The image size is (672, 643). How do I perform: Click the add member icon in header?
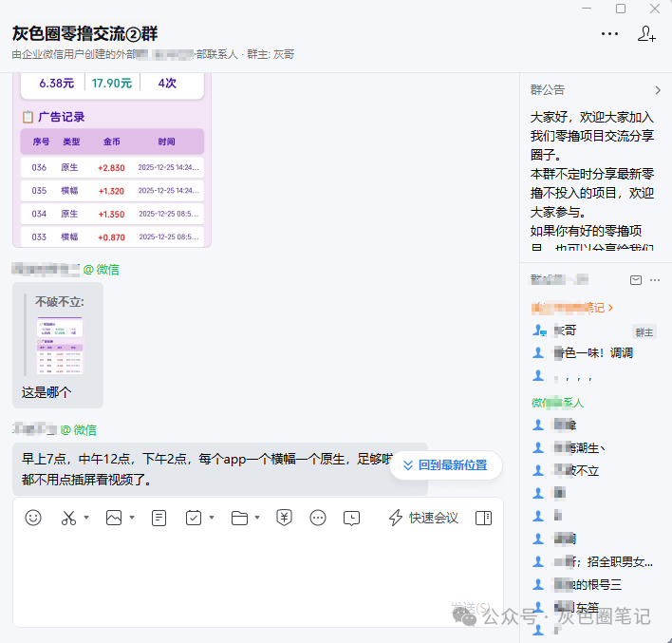click(x=646, y=34)
